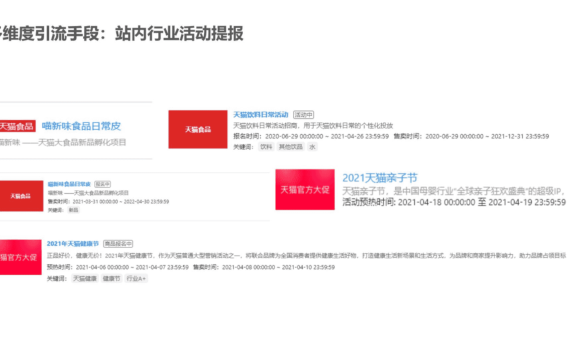Click description starting 正品好价，健康无价

pyautogui.click(x=306, y=256)
